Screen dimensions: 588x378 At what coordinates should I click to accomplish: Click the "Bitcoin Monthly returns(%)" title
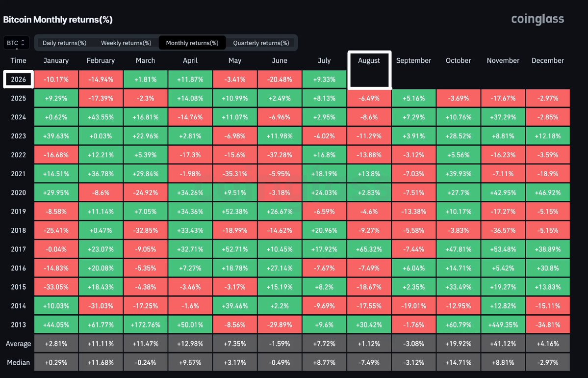click(x=58, y=20)
